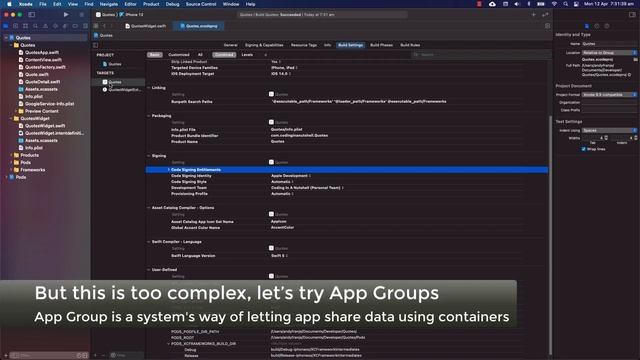Screen dimensions: 640x360
Task: Open Spotlight search in menu bar
Action: 565,4
